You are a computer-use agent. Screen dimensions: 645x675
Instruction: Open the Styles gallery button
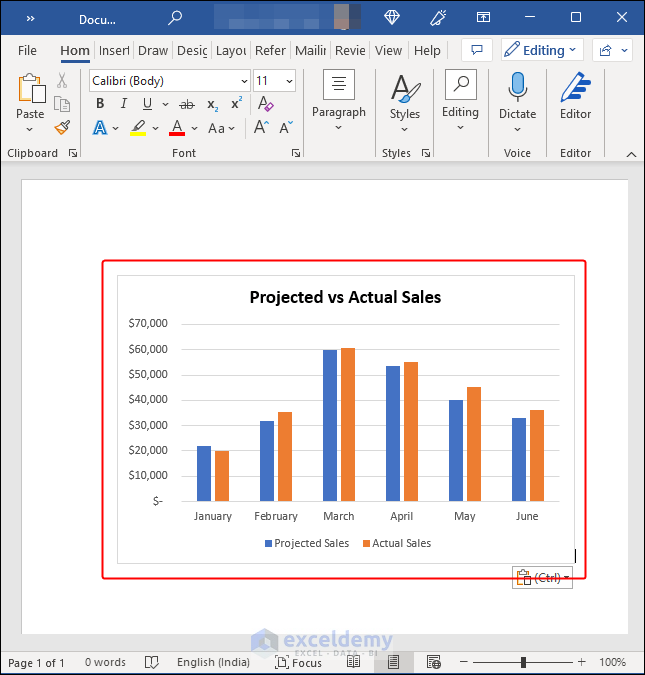pyautogui.click(x=405, y=102)
